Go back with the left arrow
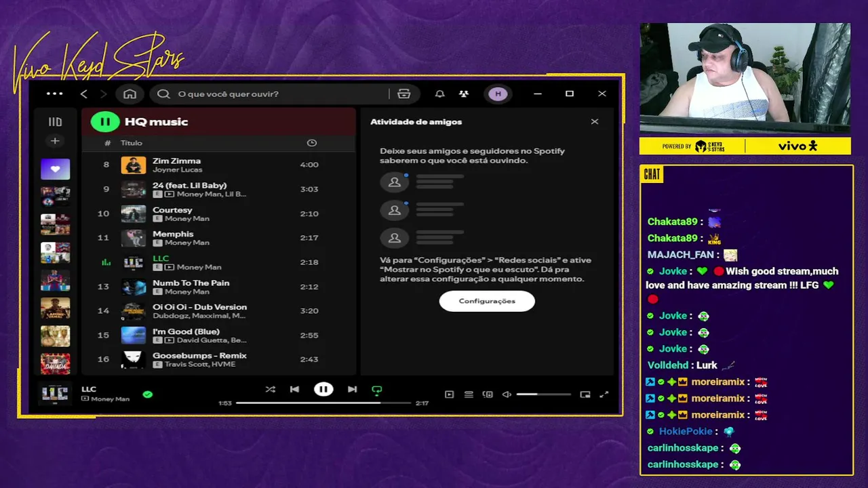 [x=84, y=94]
